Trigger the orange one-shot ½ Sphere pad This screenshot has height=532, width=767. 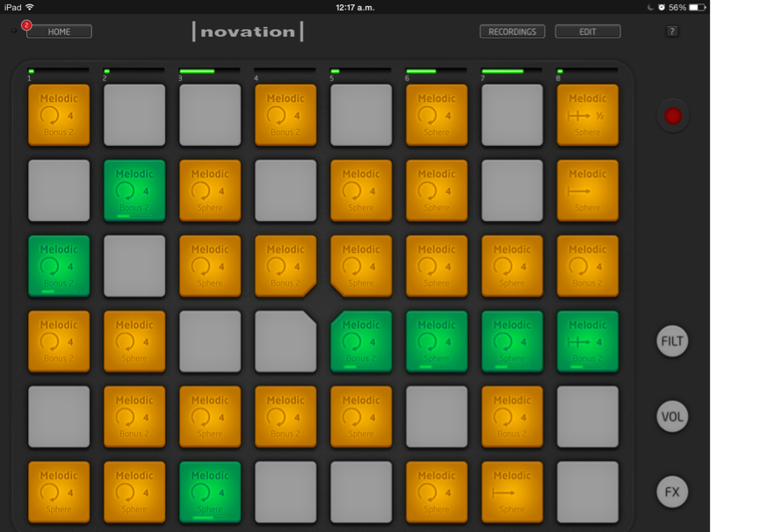(587, 115)
